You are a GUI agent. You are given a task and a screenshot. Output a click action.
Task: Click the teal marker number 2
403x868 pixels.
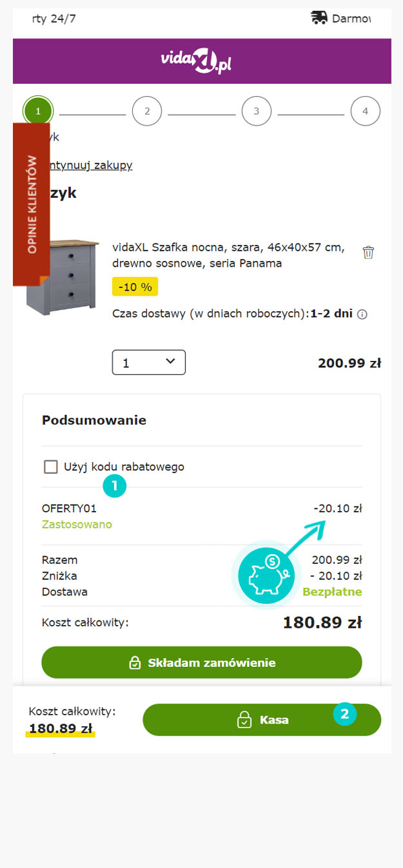pyautogui.click(x=345, y=714)
